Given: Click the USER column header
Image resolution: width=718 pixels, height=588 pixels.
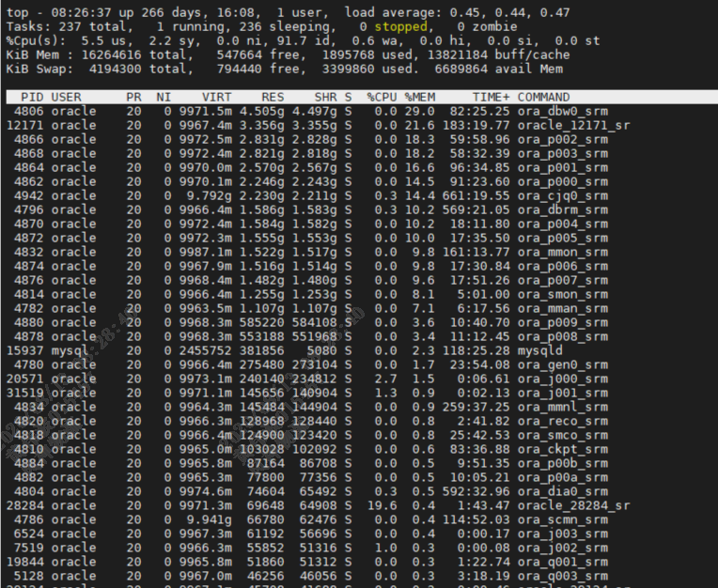Looking at the screenshot, I should [x=66, y=97].
